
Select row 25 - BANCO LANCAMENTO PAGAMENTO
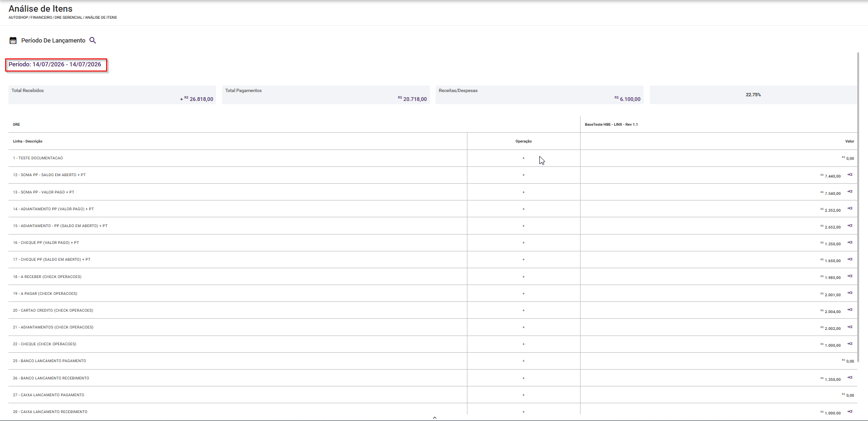click(x=433, y=361)
